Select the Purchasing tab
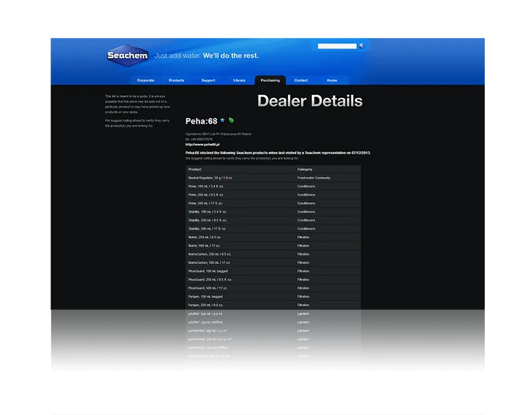The height and width of the screenshot is (415, 532). [270, 80]
